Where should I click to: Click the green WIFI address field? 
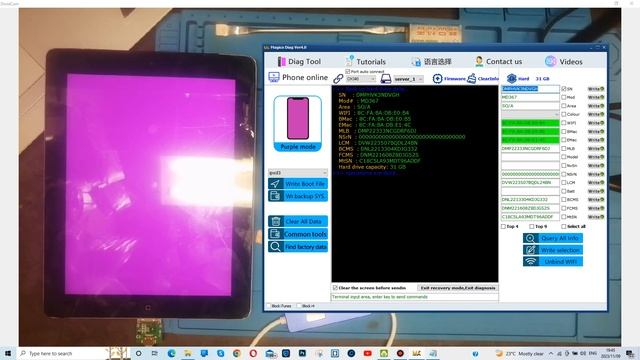(x=530, y=123)
